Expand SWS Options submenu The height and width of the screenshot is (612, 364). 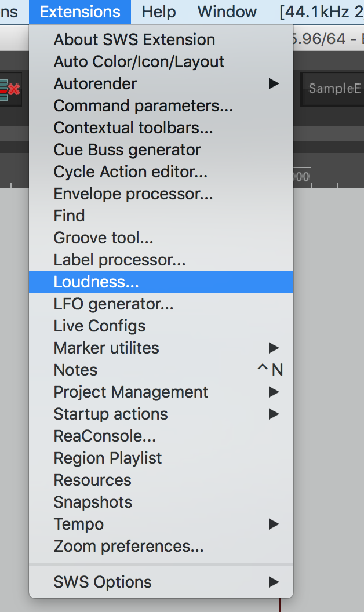coord(103,582)
